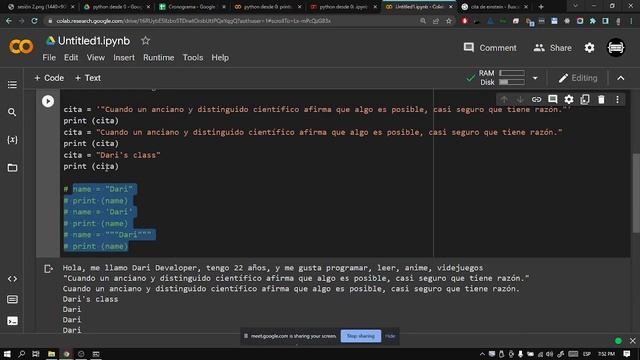
Task: Move cell up arrow
Action: tap(504, 100)
